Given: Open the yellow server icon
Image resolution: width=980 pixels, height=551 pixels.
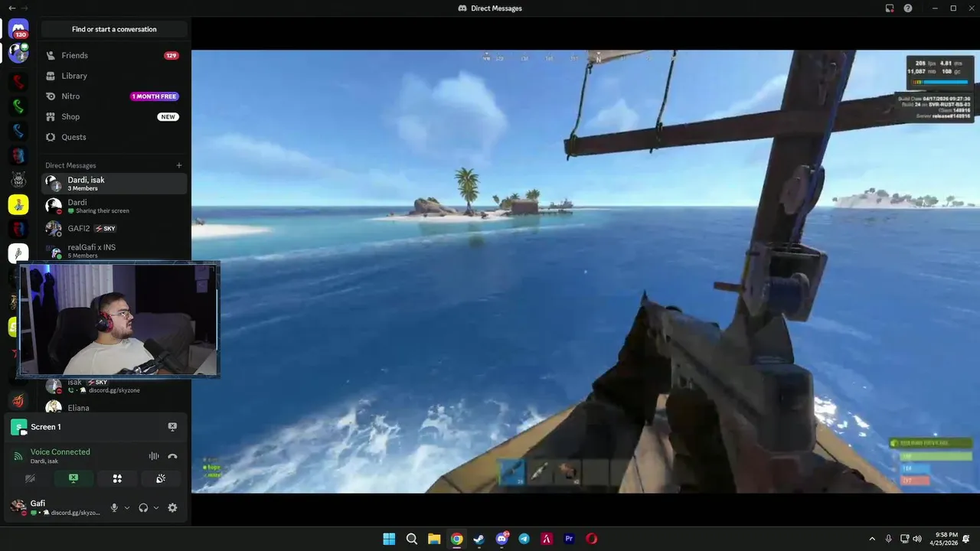Looking at the screenshot, I should pyautogui.click(x=18, y=204).
